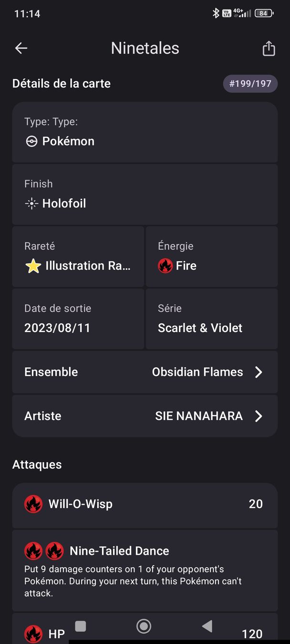Tap the Illustration Rare rarity text

tap(88, 266)
